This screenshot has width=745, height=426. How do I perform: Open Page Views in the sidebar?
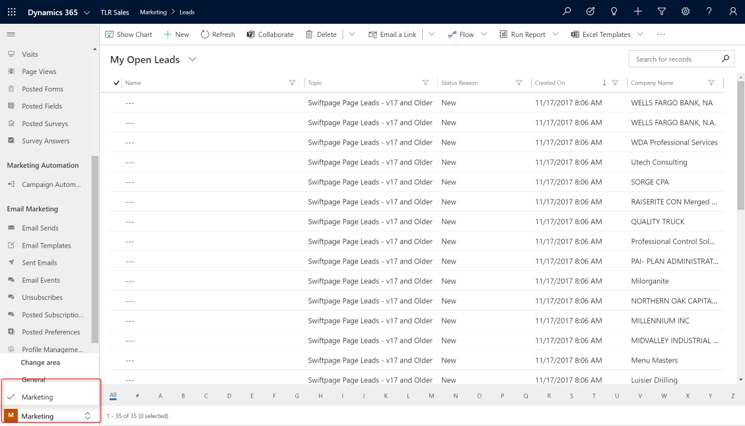click(39, 71)
